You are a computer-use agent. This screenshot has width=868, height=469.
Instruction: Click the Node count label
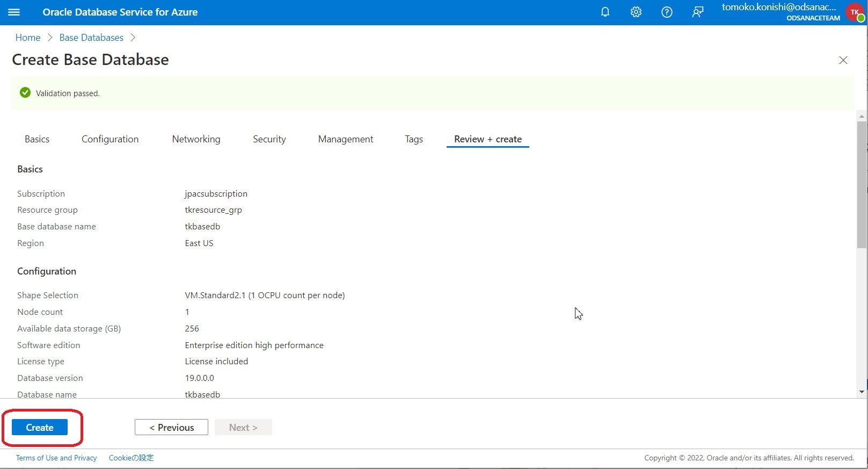[40, 312]
